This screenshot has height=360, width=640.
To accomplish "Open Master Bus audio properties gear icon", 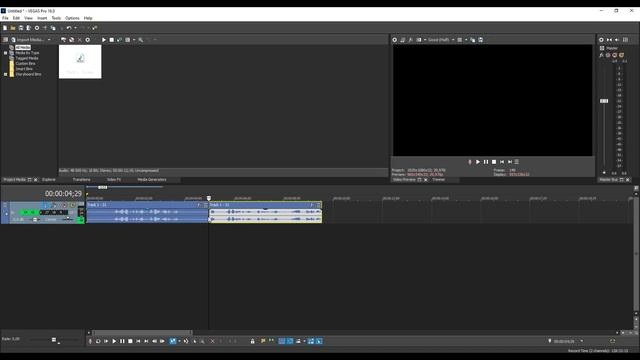I will click(x=601, y=40).
